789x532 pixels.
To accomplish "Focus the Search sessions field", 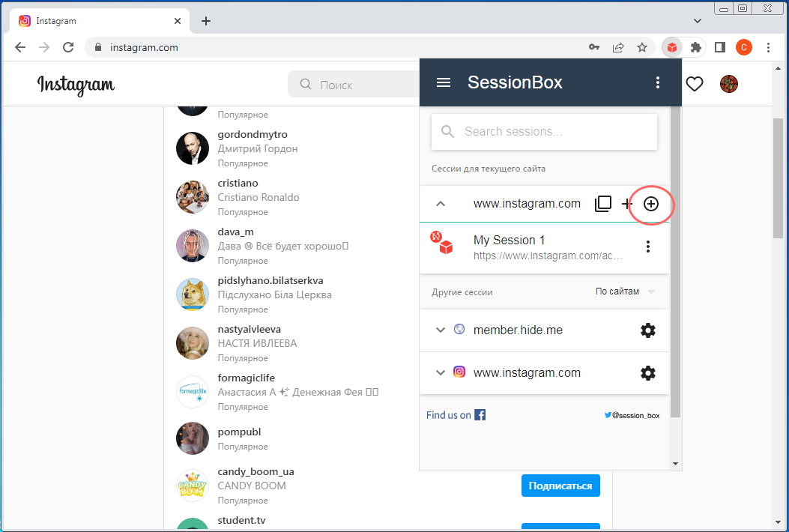I will [x=544, y=132].
